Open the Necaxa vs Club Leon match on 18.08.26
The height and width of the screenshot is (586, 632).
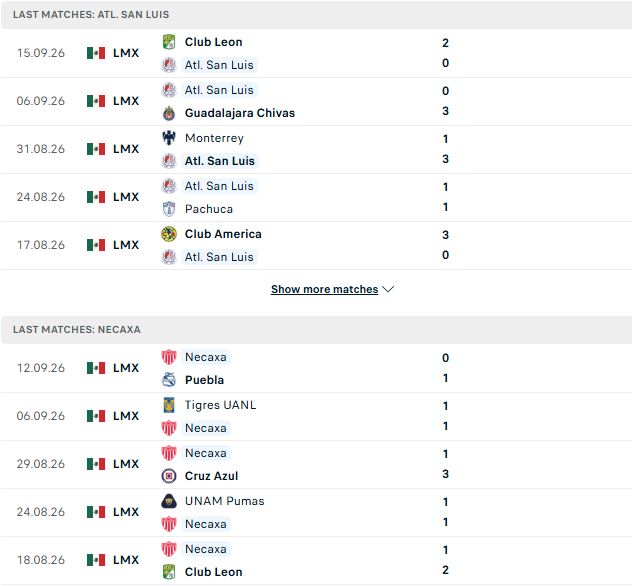pos(316,561)
